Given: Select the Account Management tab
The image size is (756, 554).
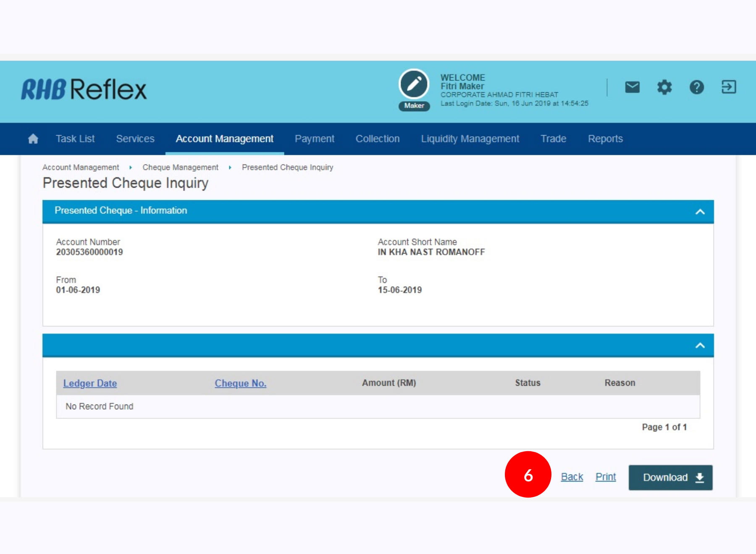Looking at the screenshot, I should pyautogui.click(x=224, y=139).
